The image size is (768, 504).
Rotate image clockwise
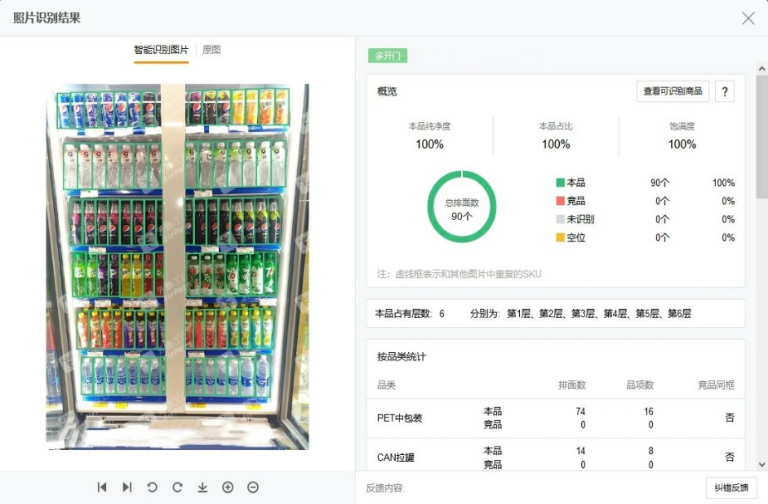177,487
